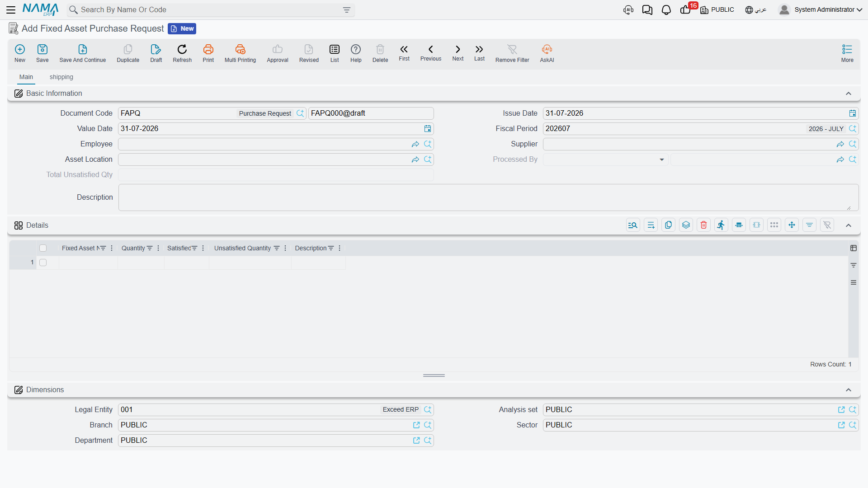Screen dimensions: 868x488
Task: Open the Department record link
Action: 416,441
